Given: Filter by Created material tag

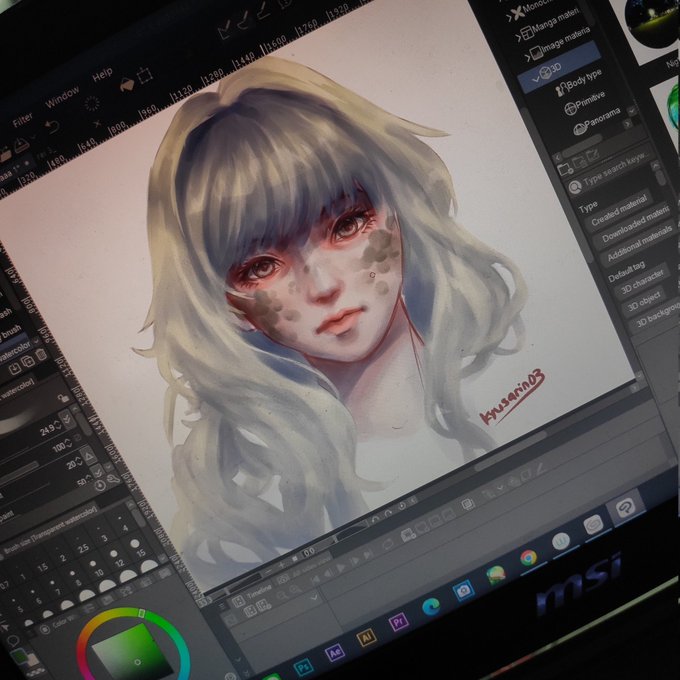Looking at the screenshot, I should pyautogui.click(x=619, y=210).
